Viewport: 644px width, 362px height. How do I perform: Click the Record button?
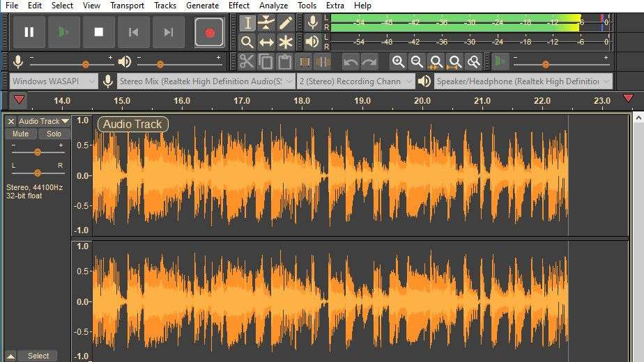coord(208,32)
